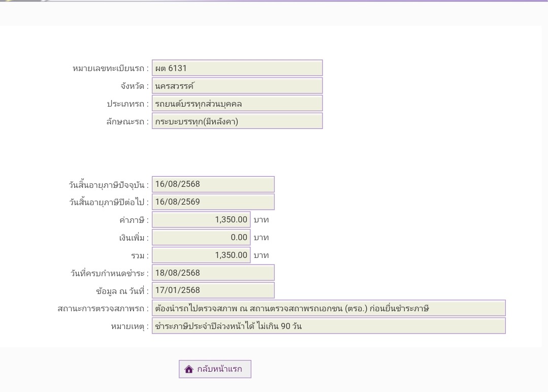Screen dimensions: 548x392
Task: Click the label ค่าภาษี
Action: pyautogui.click(x=134, y=220)
